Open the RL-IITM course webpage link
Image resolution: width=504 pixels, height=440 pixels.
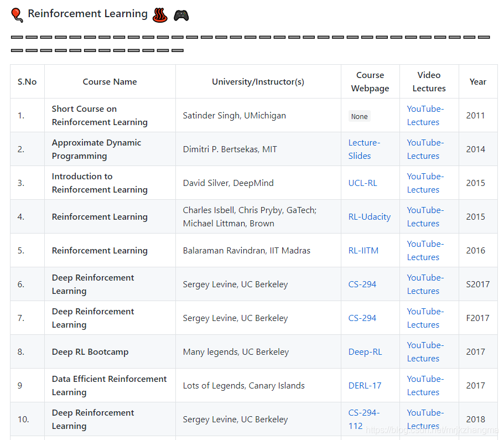(363, 251)
